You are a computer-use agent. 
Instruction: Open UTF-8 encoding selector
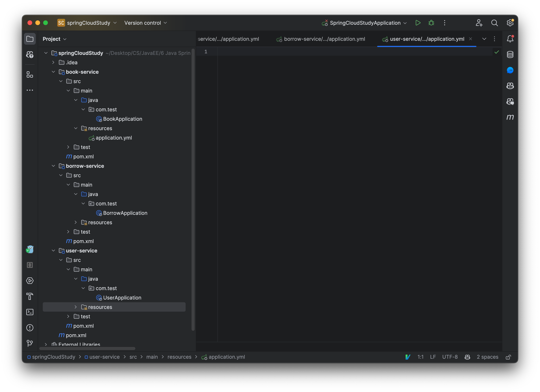[x=450, y=357]
